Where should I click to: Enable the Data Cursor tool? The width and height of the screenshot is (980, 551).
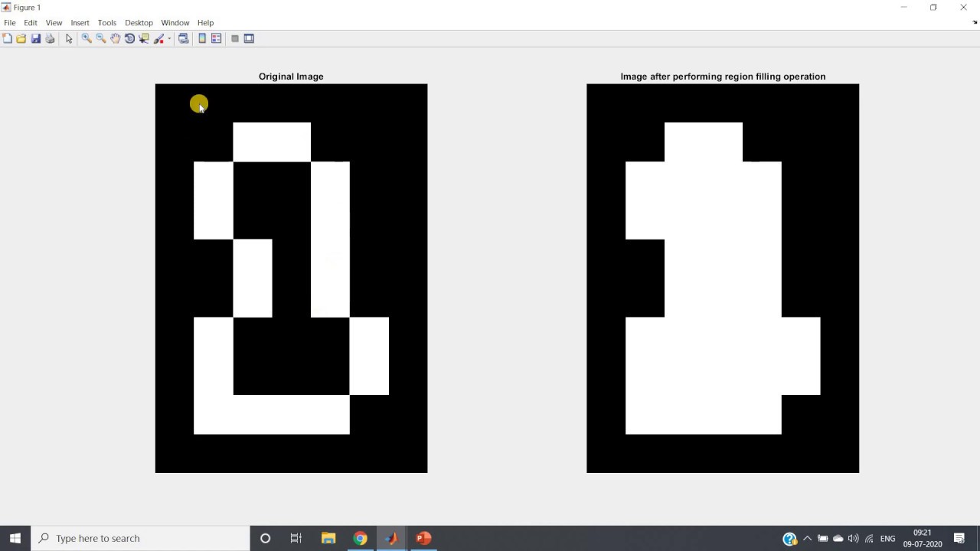pos(144,38)
